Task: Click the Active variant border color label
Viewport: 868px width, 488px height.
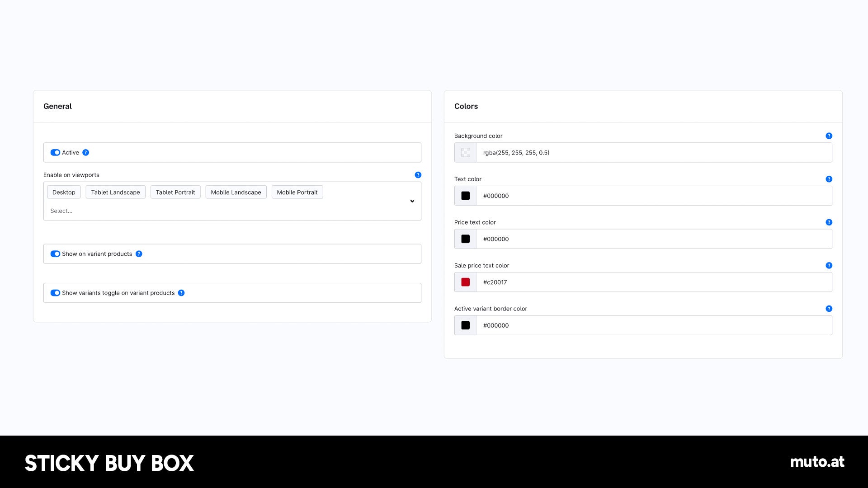Action: [x=491, y=309]
